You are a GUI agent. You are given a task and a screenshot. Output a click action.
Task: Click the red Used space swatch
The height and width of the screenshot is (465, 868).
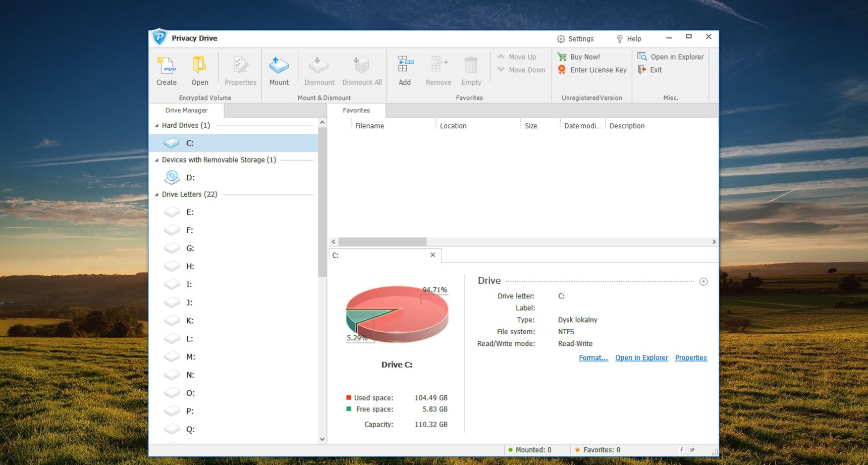(349, 398)
